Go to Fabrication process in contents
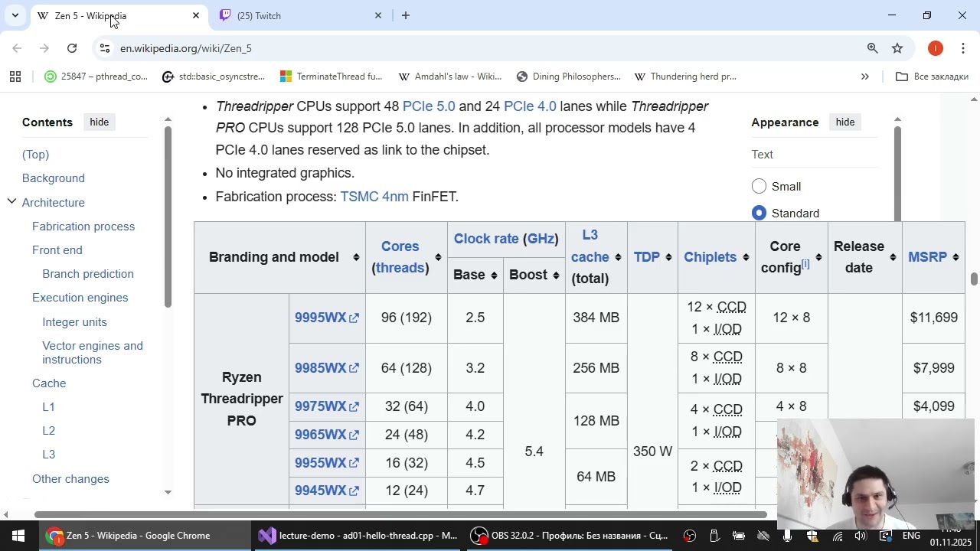 [83, 227]
